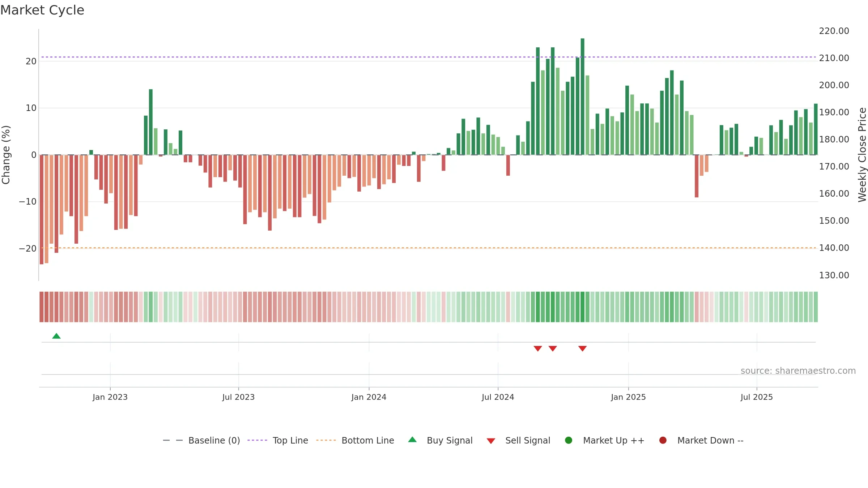Click the tallest green bar above the Top Line
The image size is (868, 488).
point(582,97)
